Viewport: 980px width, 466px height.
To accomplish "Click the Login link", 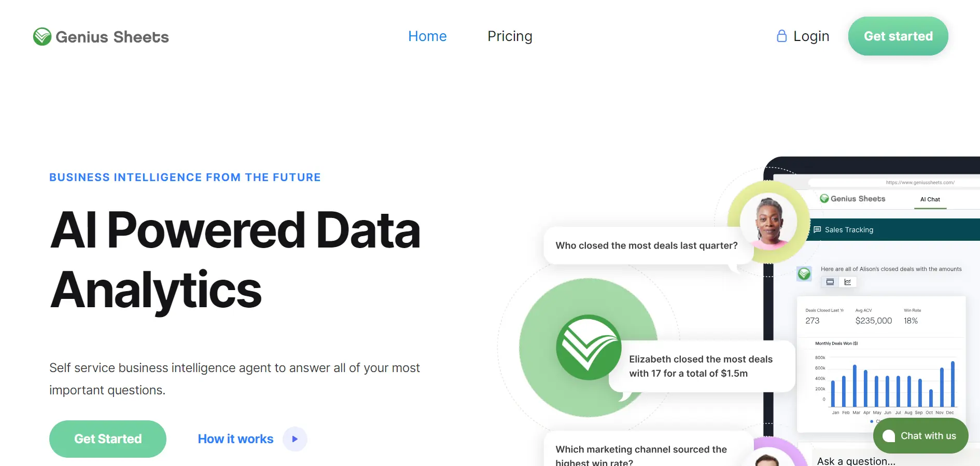I will click(811, 36).
